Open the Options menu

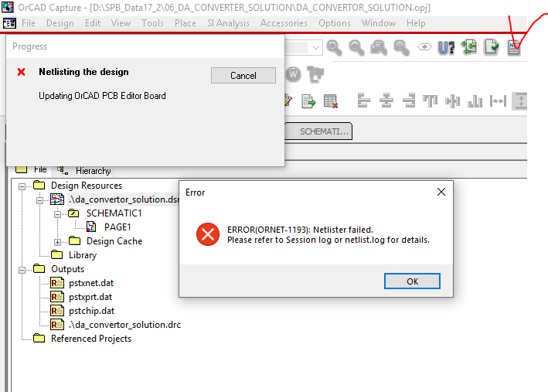[x=335, y=23]
